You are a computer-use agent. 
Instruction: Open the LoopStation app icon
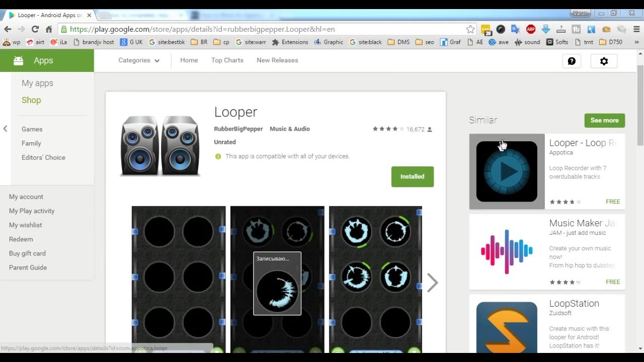point(507,327)
